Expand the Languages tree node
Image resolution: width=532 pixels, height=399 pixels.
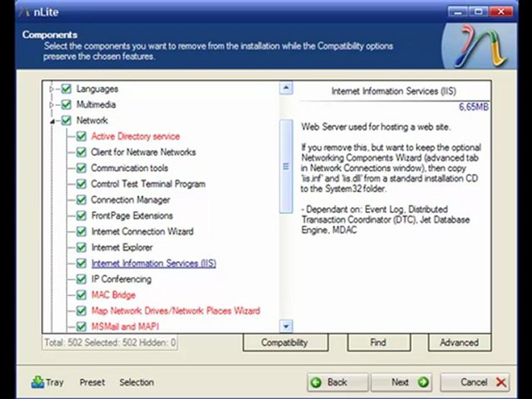(52, 89)
